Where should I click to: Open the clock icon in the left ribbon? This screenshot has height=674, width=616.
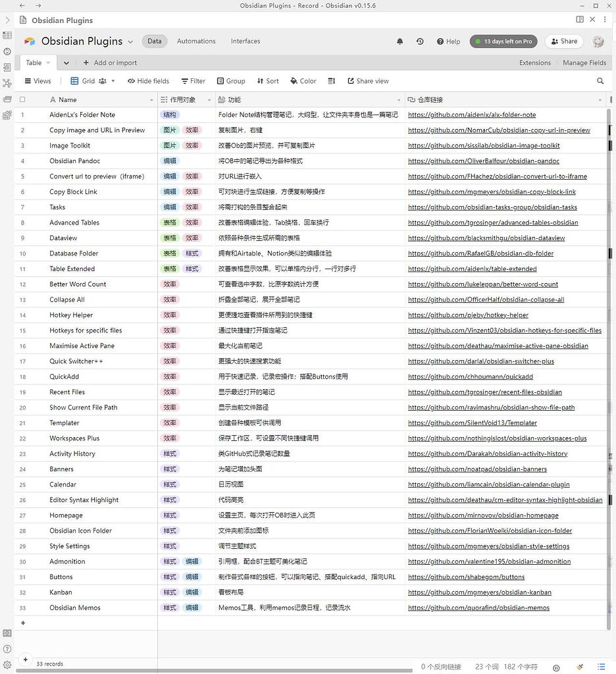(7, 51)
